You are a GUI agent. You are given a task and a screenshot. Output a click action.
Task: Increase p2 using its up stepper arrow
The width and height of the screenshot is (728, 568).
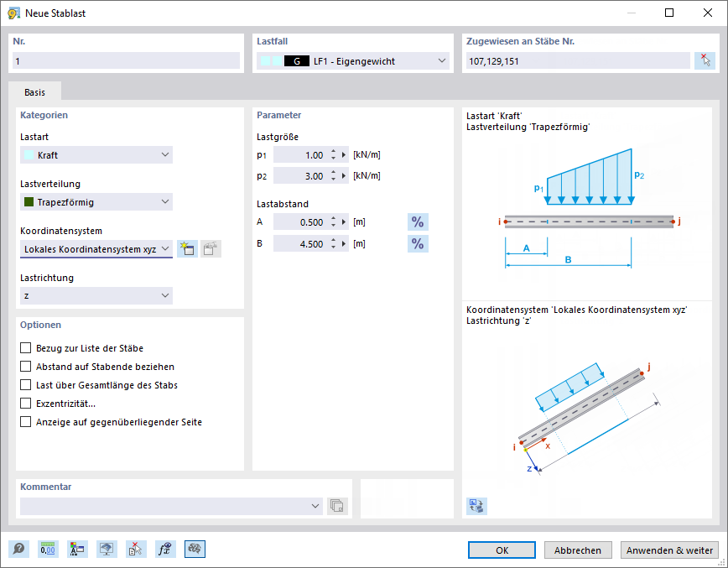[x=335, y=172]
